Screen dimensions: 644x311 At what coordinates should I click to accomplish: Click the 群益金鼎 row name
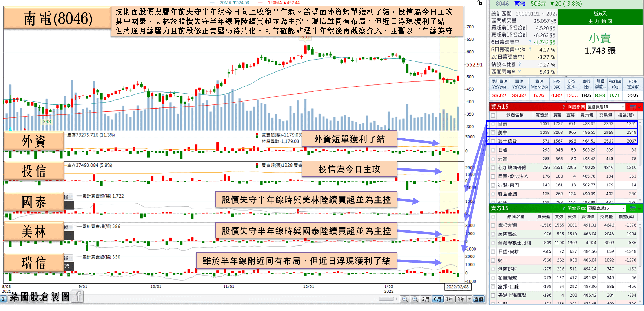click(x=507, y=194)
